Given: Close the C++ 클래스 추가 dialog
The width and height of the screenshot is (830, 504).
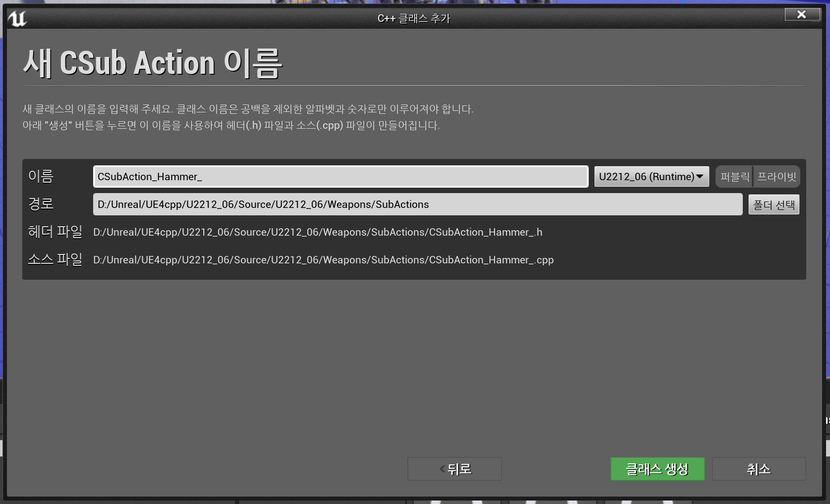Looking at the screenshot, I should (802, 14).
